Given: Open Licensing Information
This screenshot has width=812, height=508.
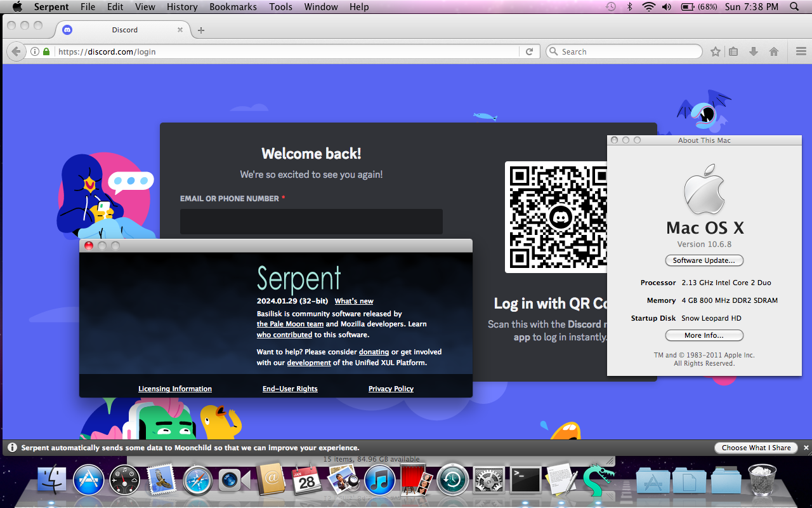Looking at the screenshot, I should tap(175, 389).
